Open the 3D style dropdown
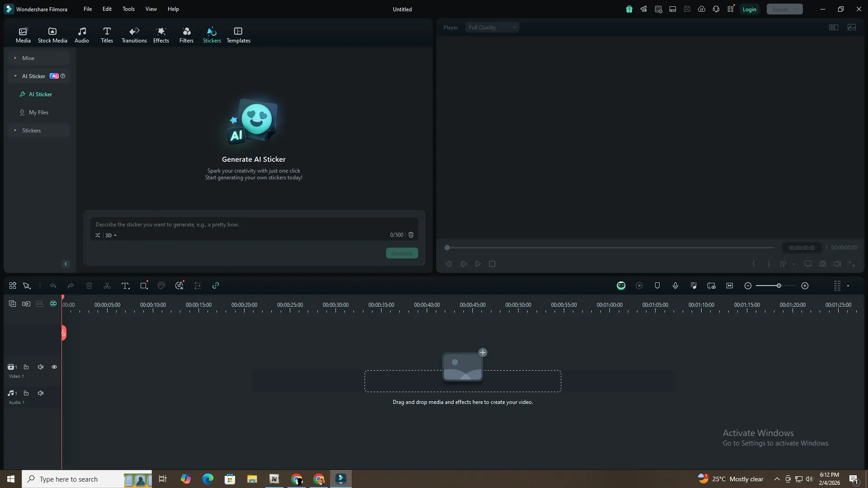 [x=111, y=235]
